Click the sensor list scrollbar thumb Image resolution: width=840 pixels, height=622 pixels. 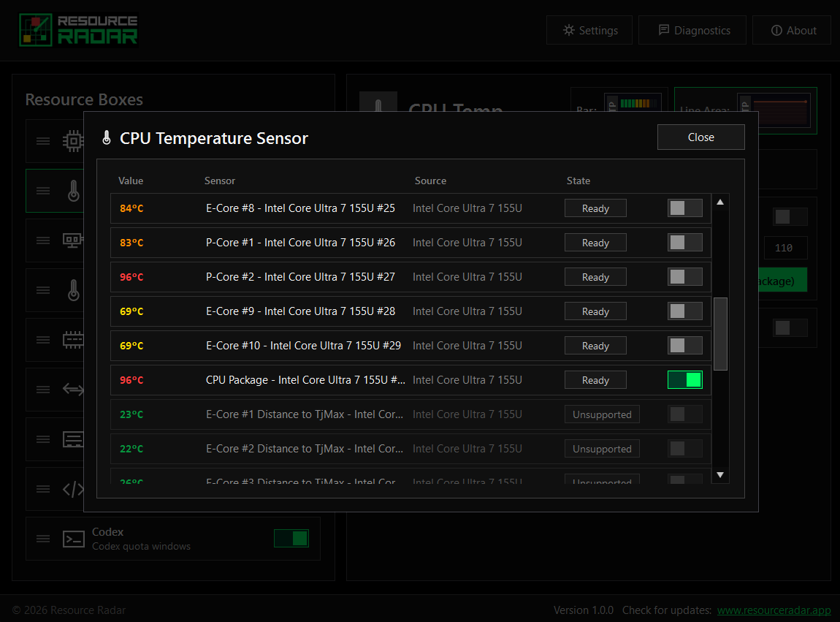tap(720, 333)
